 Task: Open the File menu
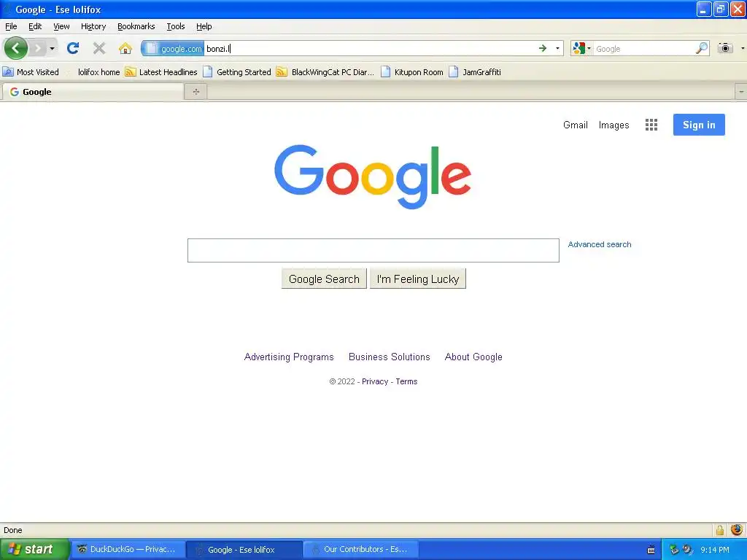pos(11,26)
